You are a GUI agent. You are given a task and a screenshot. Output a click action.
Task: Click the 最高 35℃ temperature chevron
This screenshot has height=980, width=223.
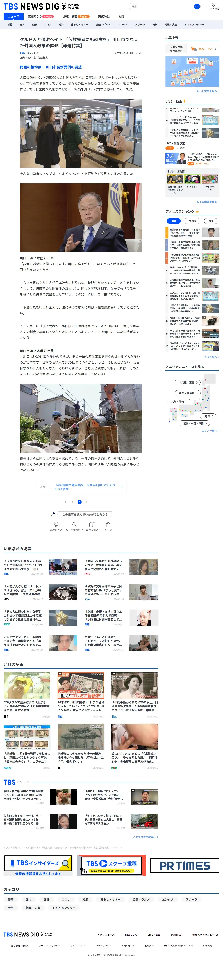[215, 49]
